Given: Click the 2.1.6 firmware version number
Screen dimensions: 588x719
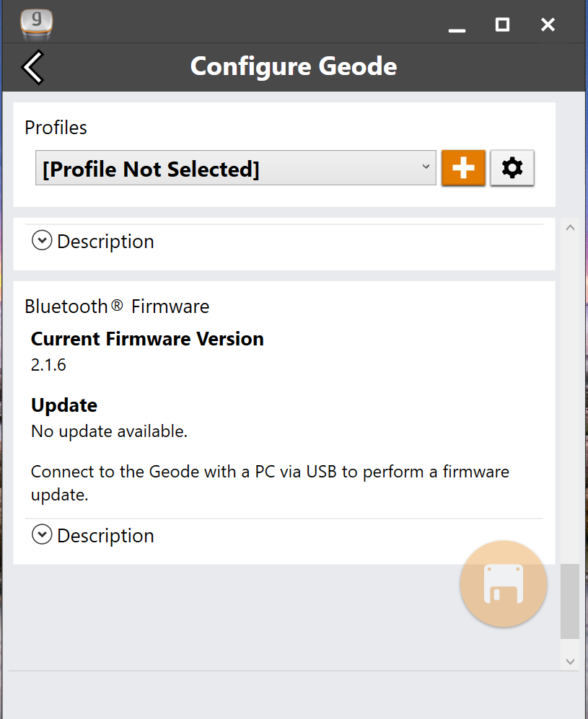Looking at the screenshot, I should pyautogui.click(x=48, y=365).
